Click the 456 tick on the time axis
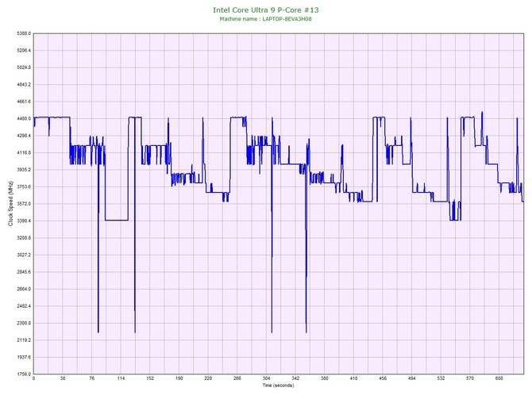532x399 pixels. (383, 378)
